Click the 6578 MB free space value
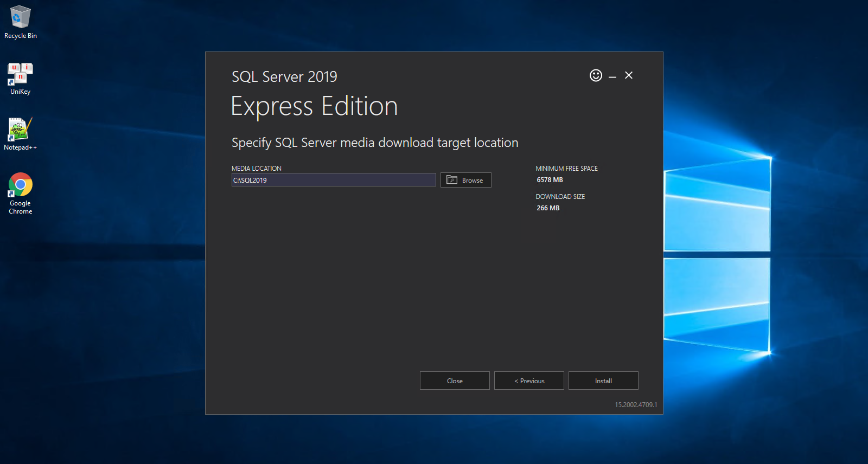Screen dimensions: 868x464 click(550, 180)
